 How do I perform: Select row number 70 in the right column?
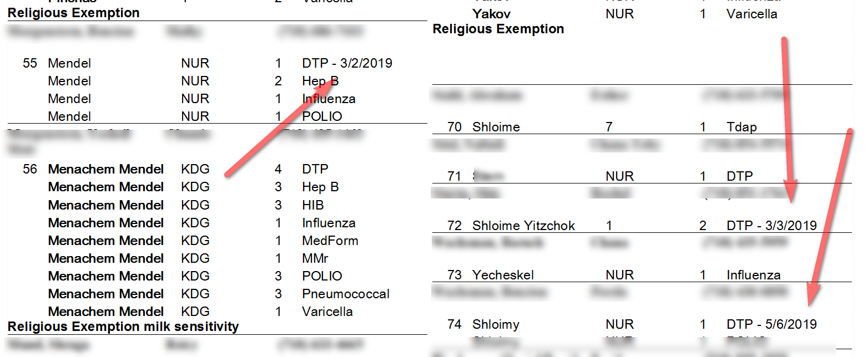(455, 127)
